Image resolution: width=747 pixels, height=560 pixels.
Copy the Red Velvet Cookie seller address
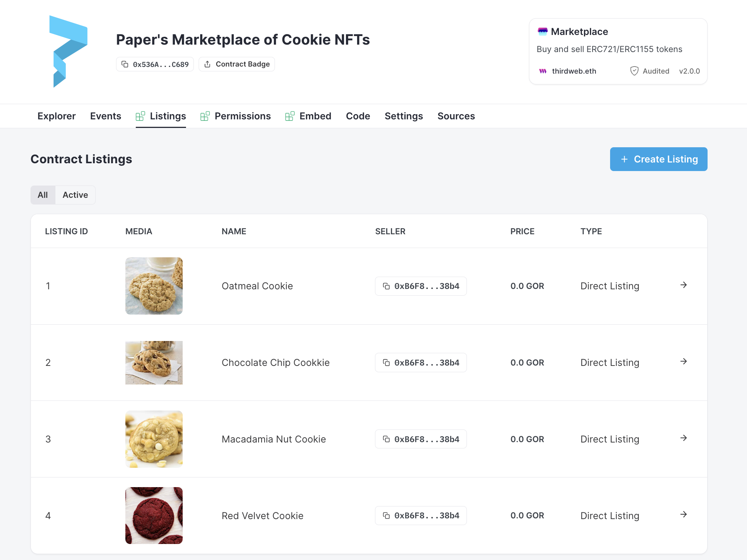pos(386,515)
